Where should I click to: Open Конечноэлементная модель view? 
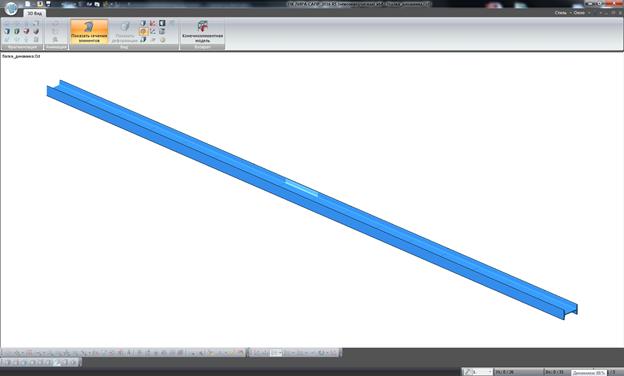click(202, 31)
